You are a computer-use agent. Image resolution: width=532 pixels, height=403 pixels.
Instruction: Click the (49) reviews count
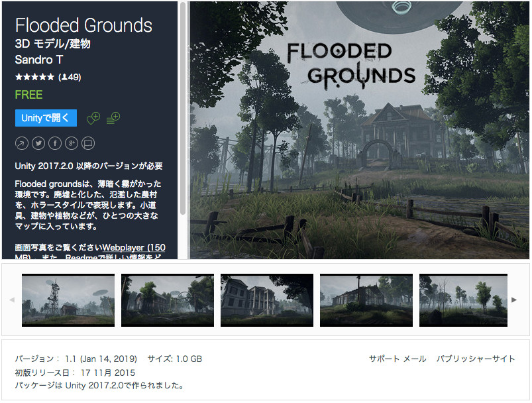pos(70,77)
